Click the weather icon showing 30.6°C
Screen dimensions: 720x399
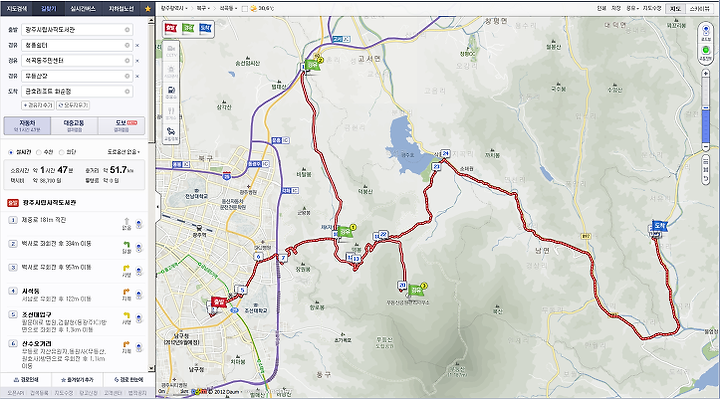(253, 8)
